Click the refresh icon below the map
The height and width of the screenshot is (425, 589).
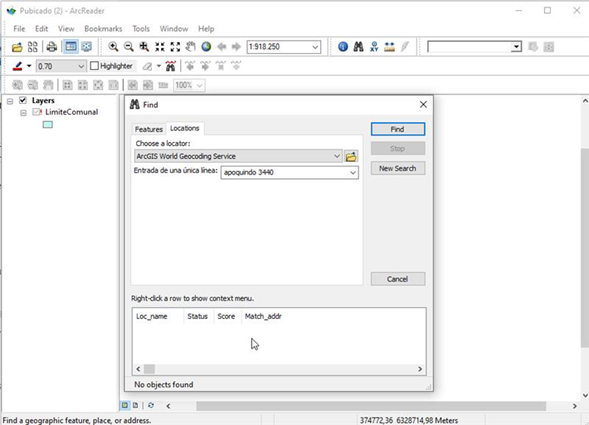coord(151,405)
